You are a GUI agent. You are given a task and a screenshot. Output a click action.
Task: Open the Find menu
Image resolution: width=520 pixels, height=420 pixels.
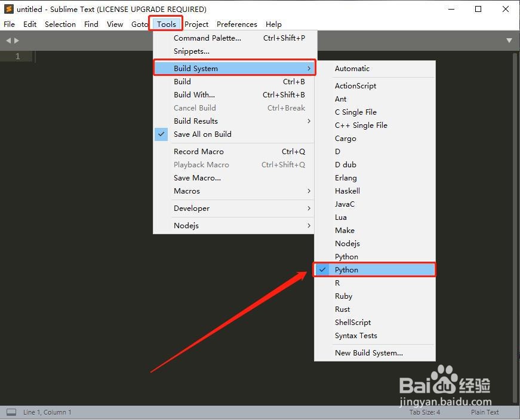coord(91,24)
